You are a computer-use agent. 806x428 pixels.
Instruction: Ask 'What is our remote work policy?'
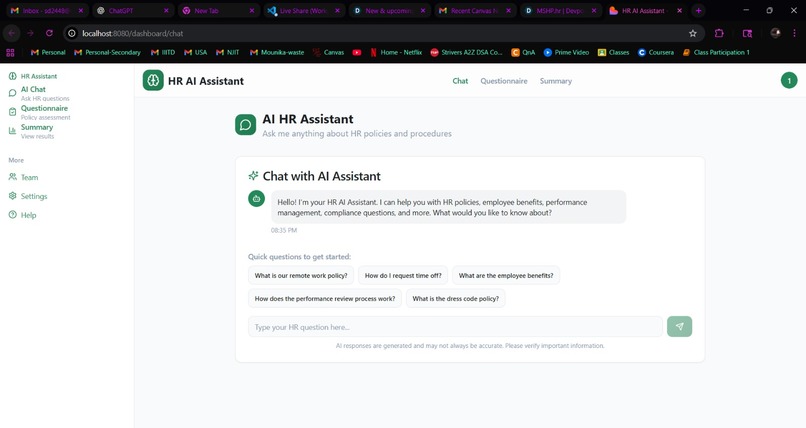[x=301, y=275]
